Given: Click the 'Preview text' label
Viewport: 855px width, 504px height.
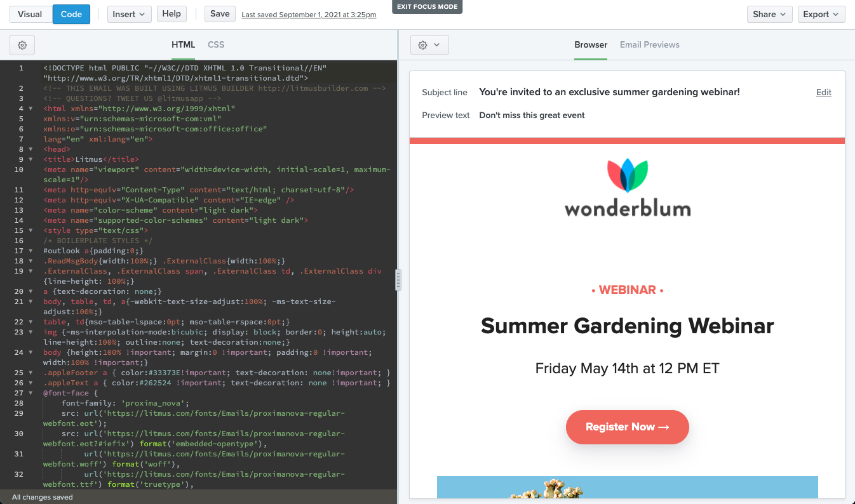Looking at the screenshot, I should click(446, 115).
